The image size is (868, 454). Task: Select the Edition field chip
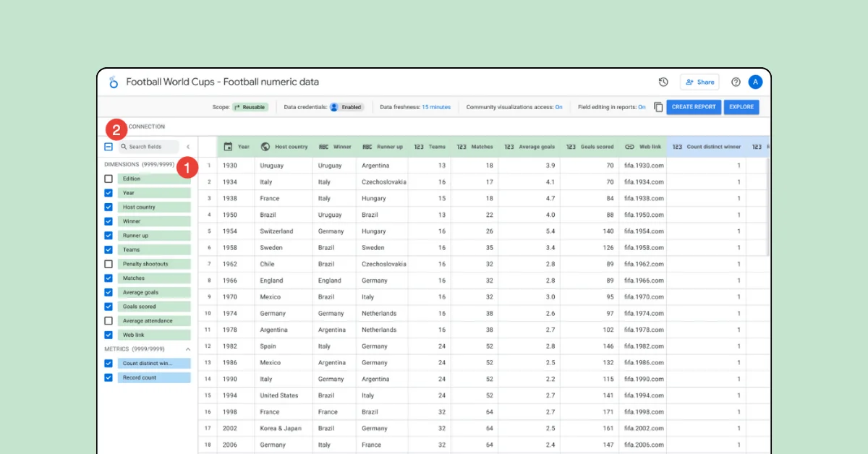tap(154, 179)
